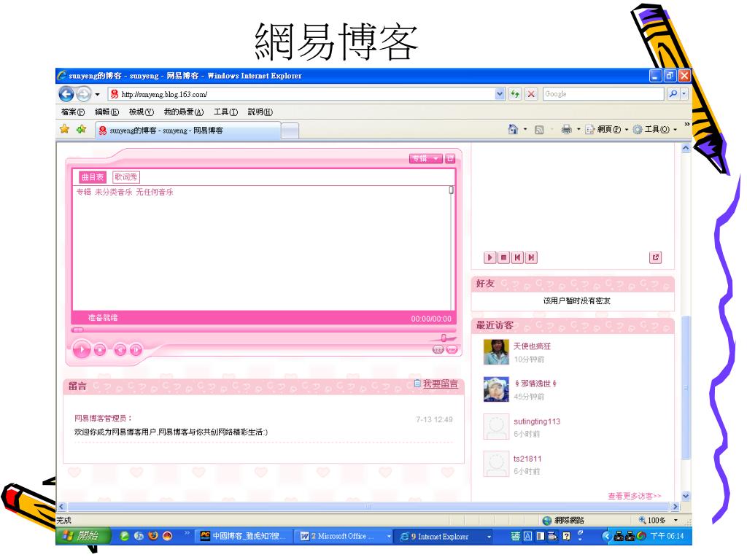Open the 我的最愛(A) menu
Screen dimensions: 747x560
pos(183,112)
